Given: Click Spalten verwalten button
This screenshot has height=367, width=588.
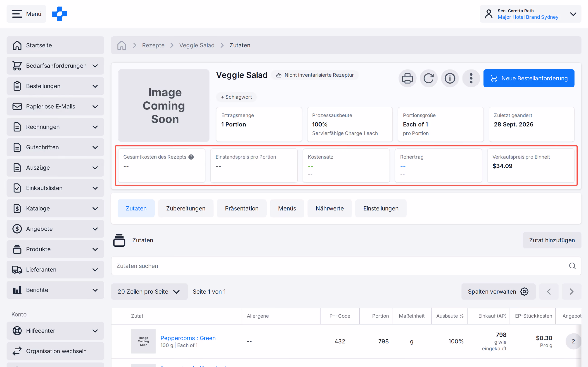Looking at the screenshot, I should point(498,292).
